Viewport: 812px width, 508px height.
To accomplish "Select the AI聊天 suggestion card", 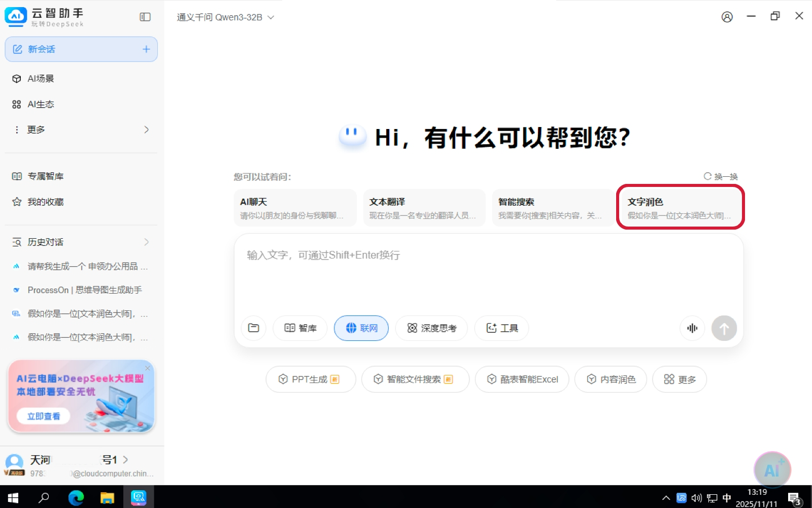I will tap(295, 207).
